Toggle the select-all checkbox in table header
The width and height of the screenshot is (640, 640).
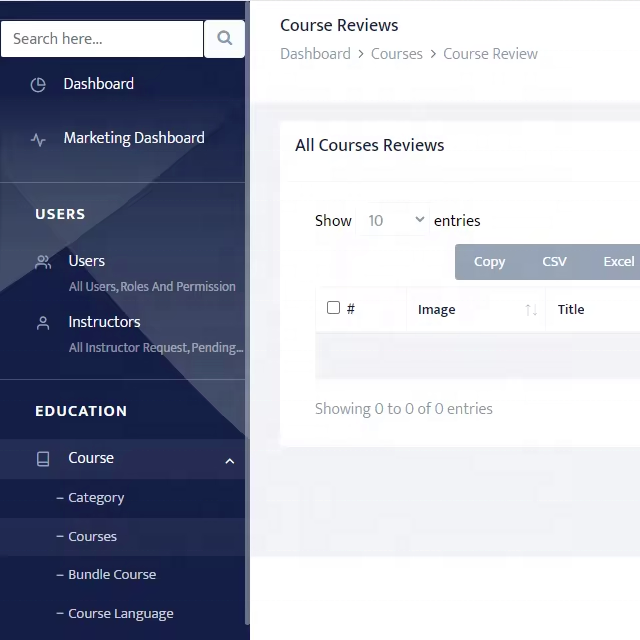[334, 308]
